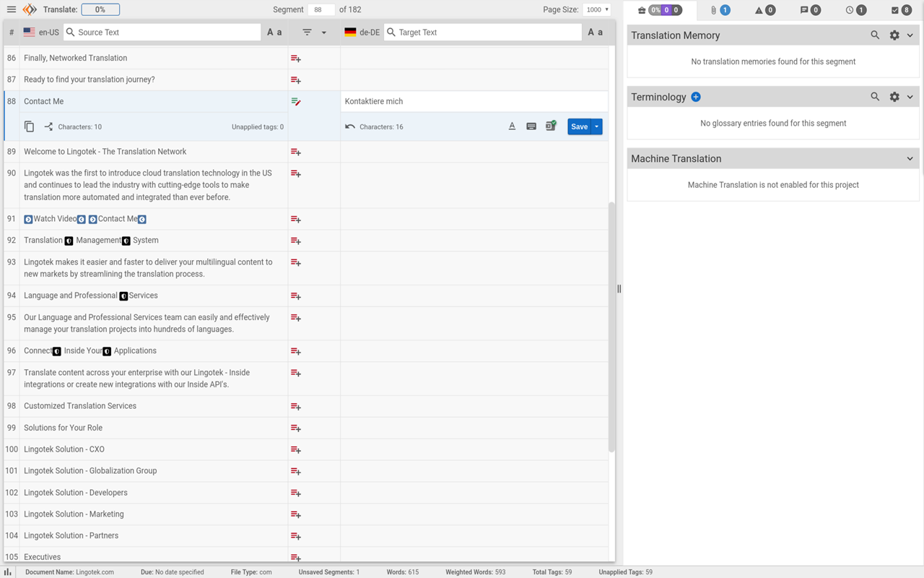This screenshot has height=578, width=924.
Task: Click the en-US source language flag
Action: tap(29, 33)
